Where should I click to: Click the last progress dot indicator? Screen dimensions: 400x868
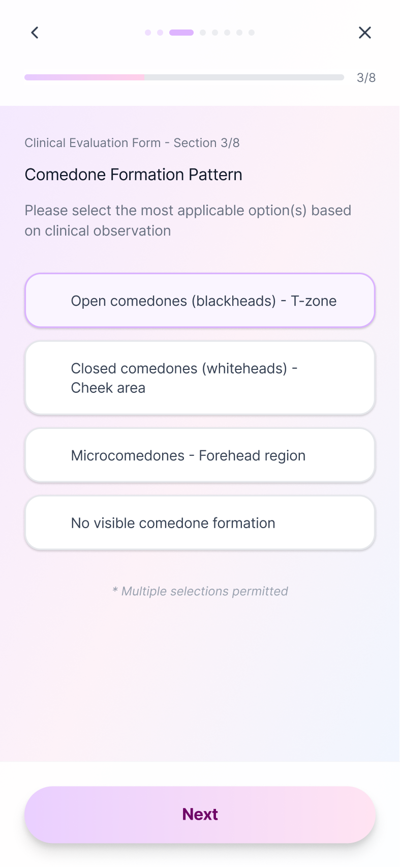pos(252,32)
